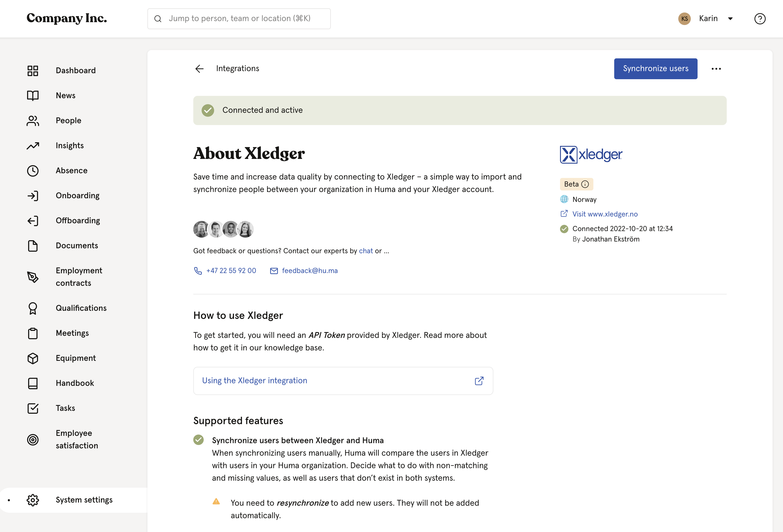Call +47 22 55 92 00 link

coord(231,271)
